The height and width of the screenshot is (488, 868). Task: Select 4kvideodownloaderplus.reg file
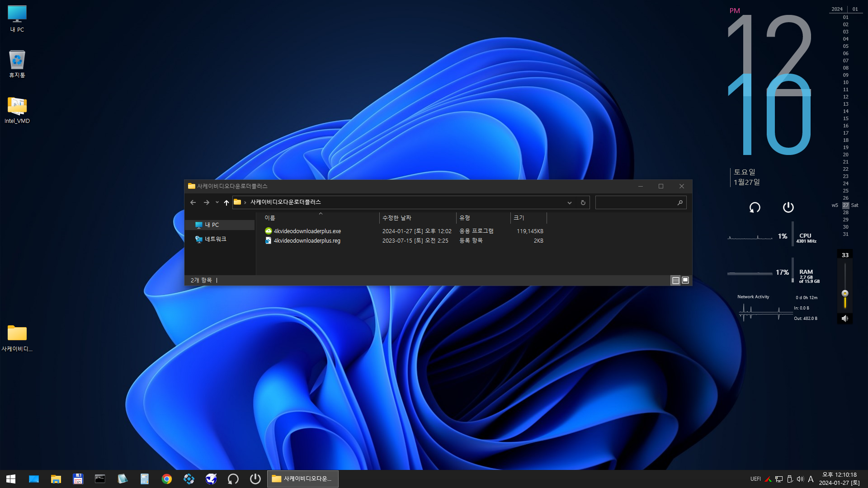point(307,241)
